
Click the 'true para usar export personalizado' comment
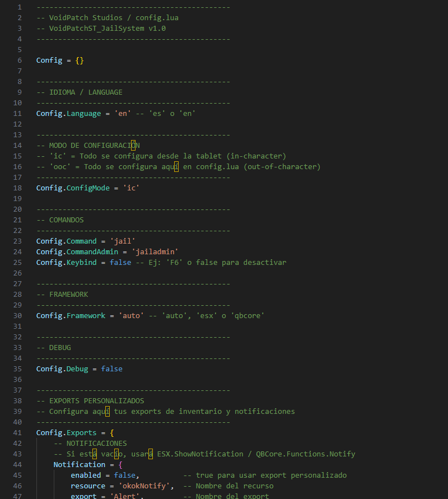tap(265, 475)
